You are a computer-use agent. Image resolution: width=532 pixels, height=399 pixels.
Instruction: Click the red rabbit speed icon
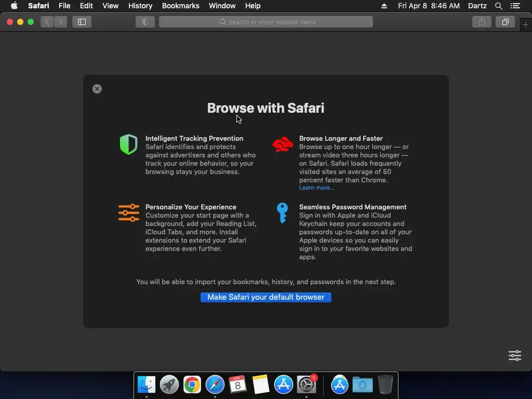pos(283,144)
